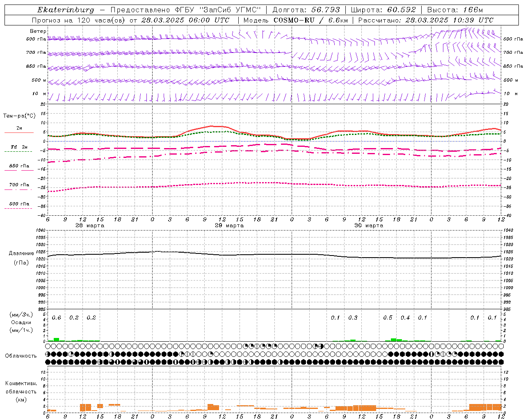Click the 'Долгота: 56.793' field
Screen dimensions: 525x420
306,10
